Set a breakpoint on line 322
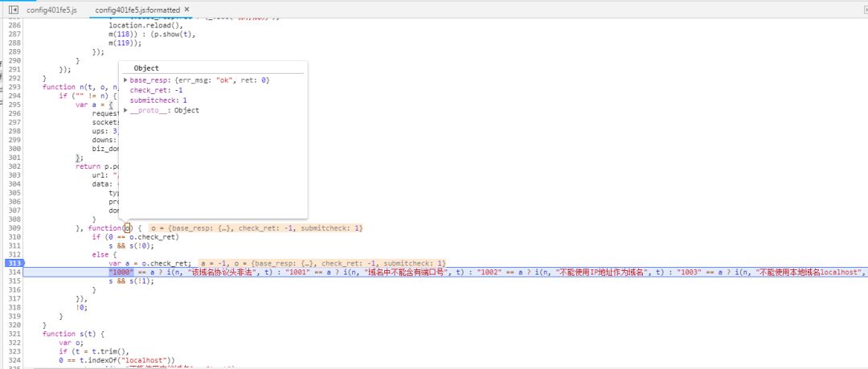The height and width of the screenshot is (369, 868). click(x=14, y=342)
